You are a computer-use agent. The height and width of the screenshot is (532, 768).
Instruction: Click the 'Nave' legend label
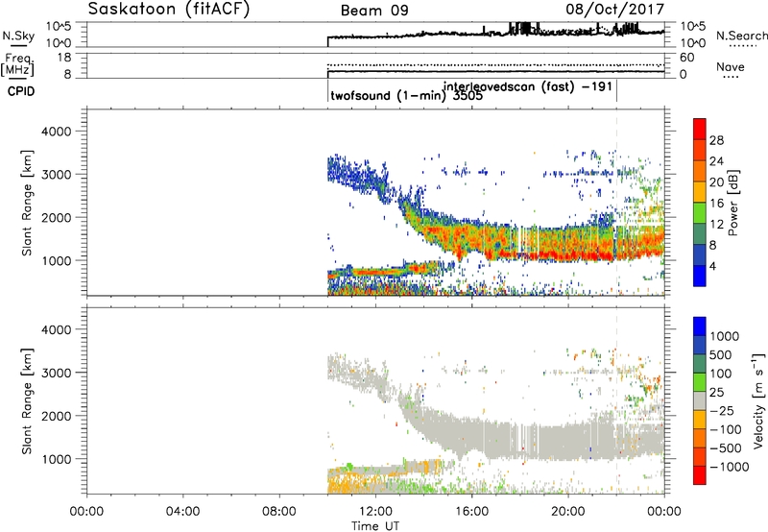(x=731, y=66)
